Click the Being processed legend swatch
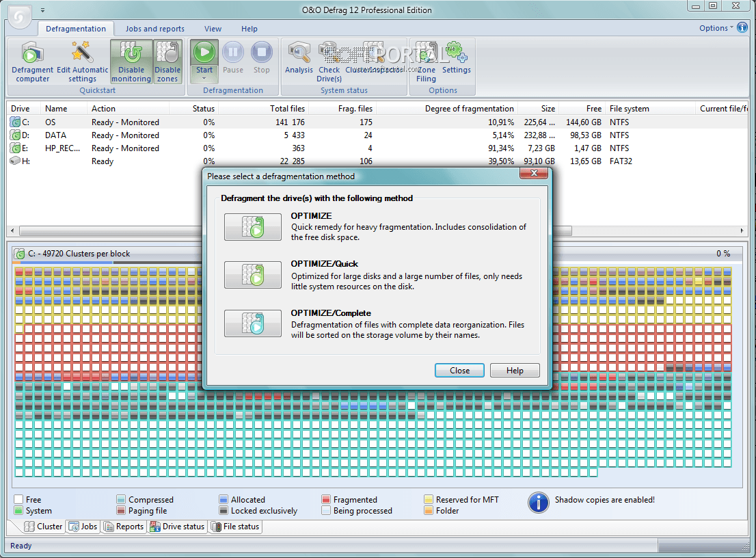The height and width of the screenshot is (558, 756). [x=326, y=510]
